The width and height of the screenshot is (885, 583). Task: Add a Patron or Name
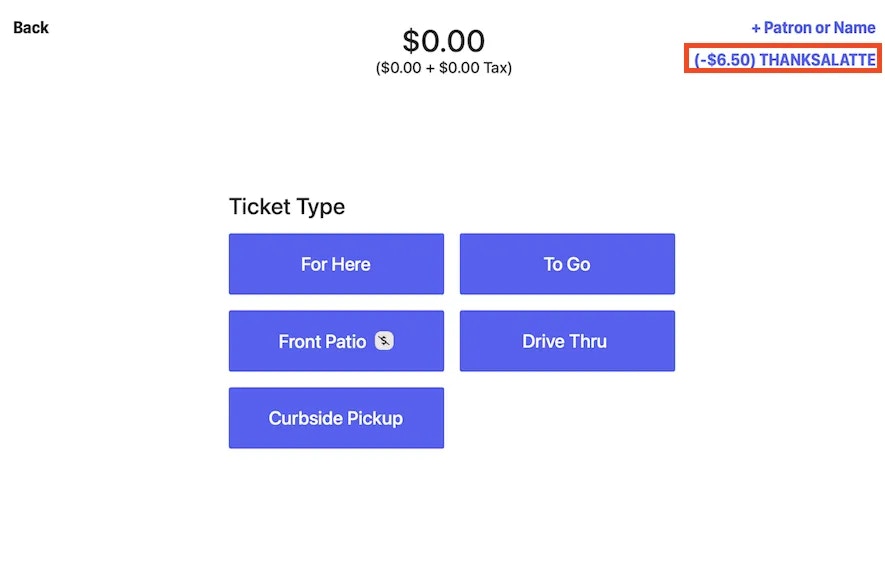(x=813, y=28)
